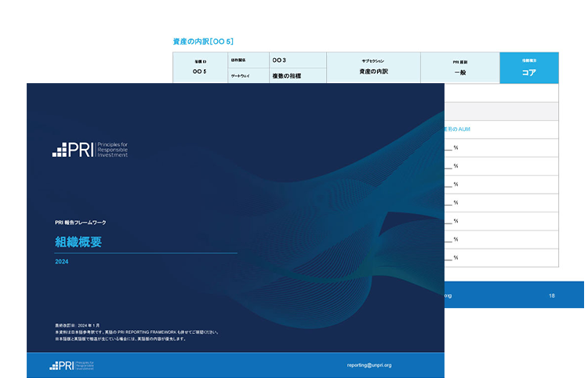Click the 資産の内訳 subsection cell
Image resolution: width=588 pixels, height=378 pixels.
[x=373, y=68]
